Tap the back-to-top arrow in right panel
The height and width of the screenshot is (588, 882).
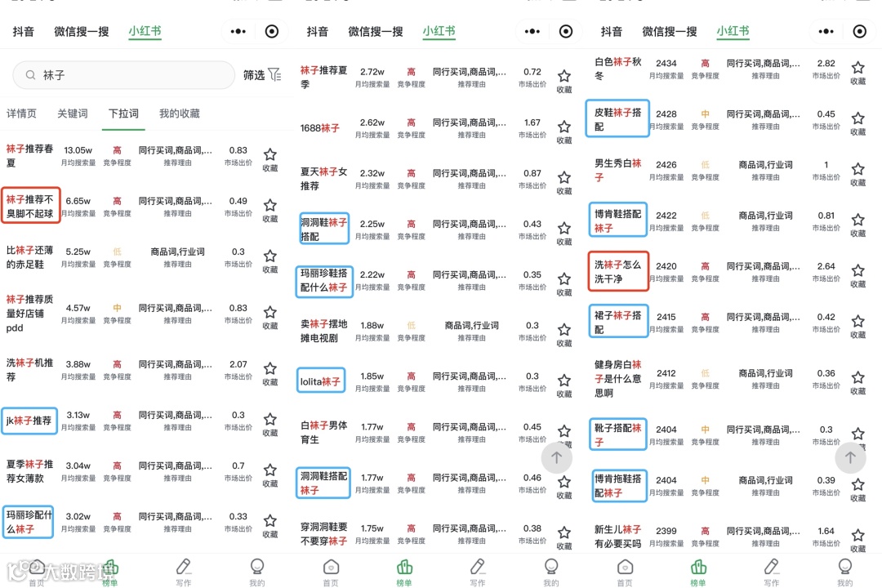point(850,458)
